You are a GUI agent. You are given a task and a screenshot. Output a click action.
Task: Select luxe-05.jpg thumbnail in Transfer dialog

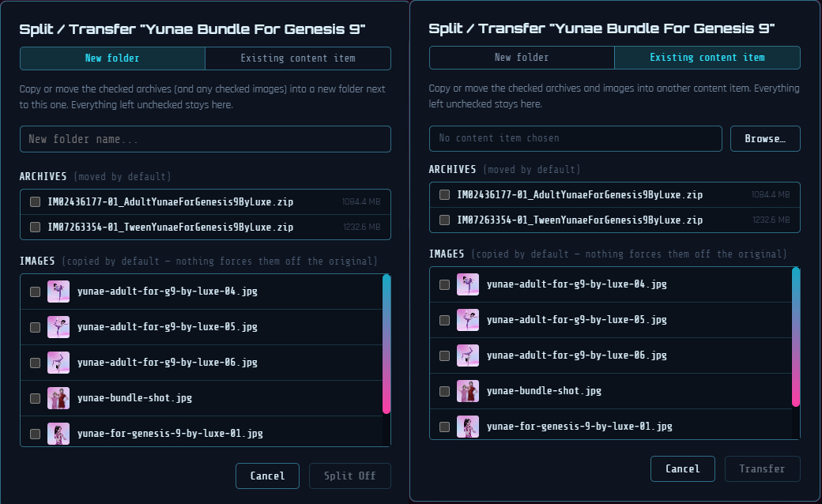click(468, 320)
